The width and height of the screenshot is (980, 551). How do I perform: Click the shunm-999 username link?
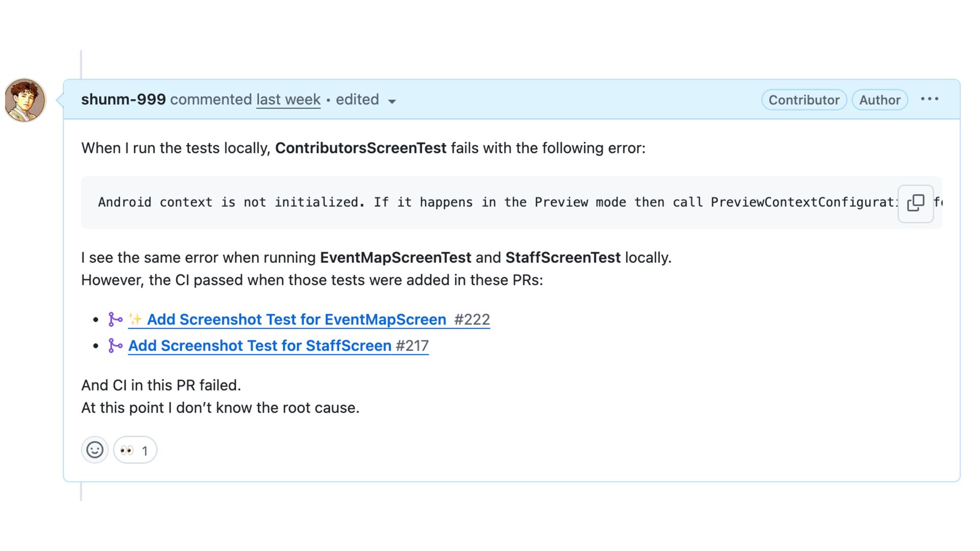(124, 99)
